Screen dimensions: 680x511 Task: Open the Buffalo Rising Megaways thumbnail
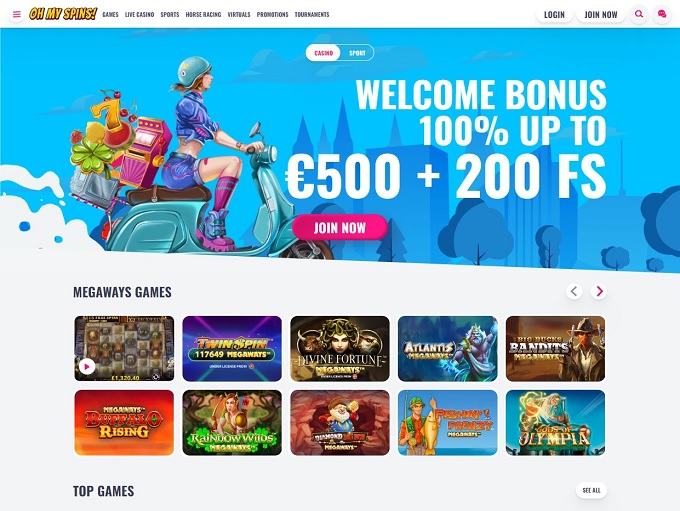coord(124,423)
